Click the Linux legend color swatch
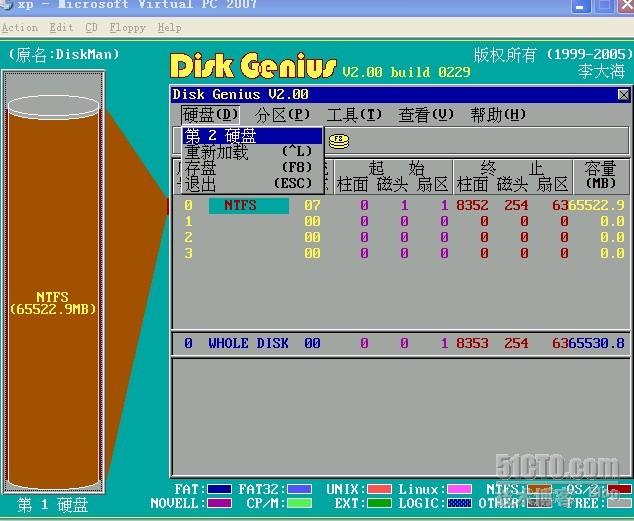 [x=459, y=489]
